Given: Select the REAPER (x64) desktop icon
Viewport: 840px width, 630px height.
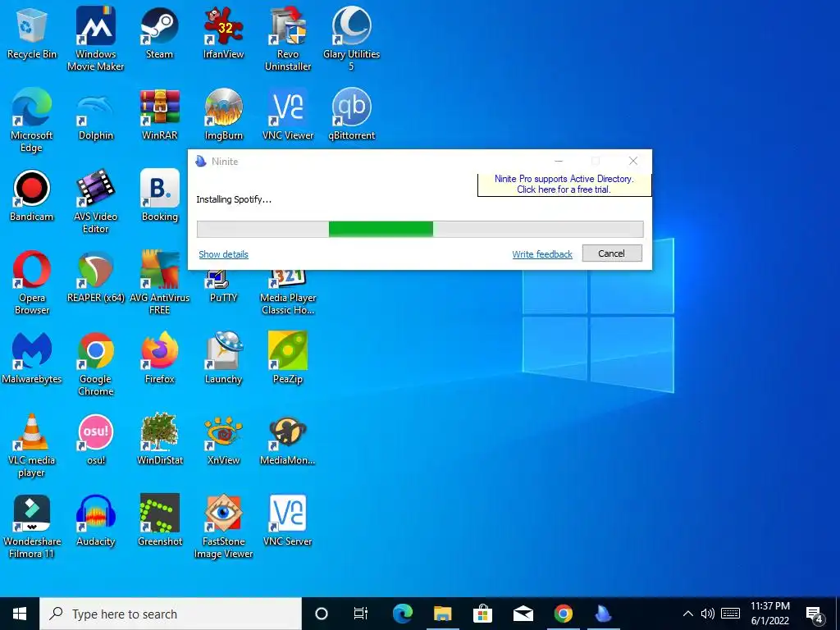Looking at the screenshot, I should coord(95,277).
